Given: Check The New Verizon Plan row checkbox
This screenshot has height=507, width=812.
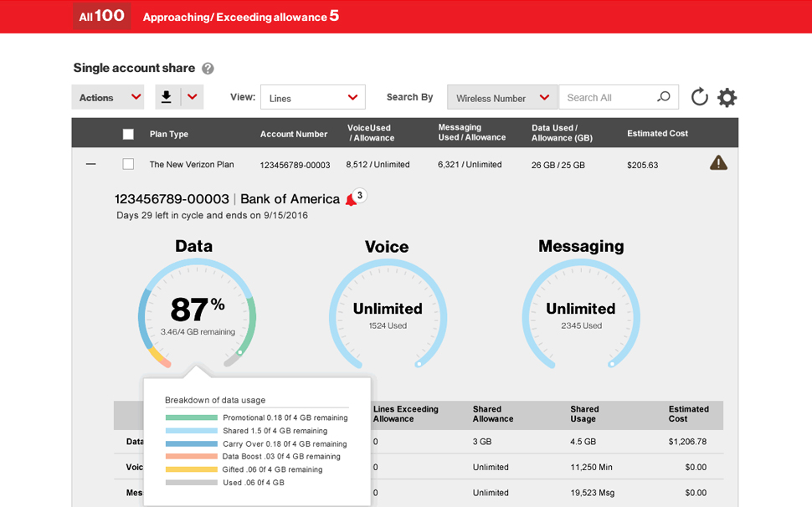Looking at the screenshot, I should click(128, 164).
